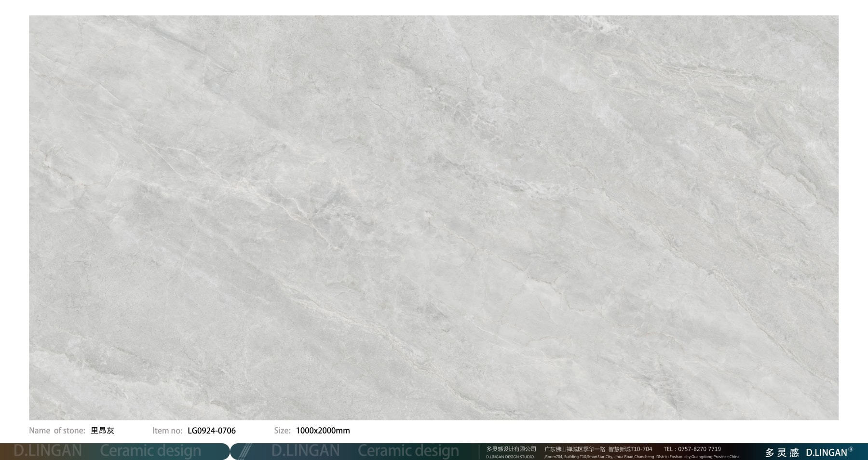Click the company name 多灵感设计有限公司
The width and height of the screenshot is (868, 460).
click(511, 449)
